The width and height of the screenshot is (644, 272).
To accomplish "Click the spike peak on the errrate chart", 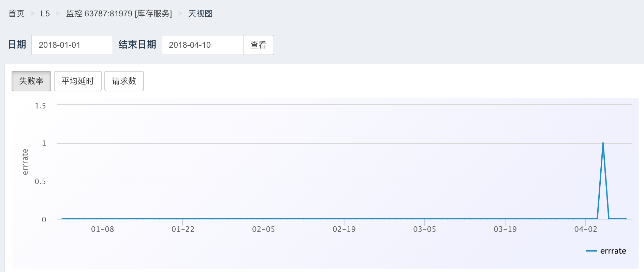I will coord(603,143).
